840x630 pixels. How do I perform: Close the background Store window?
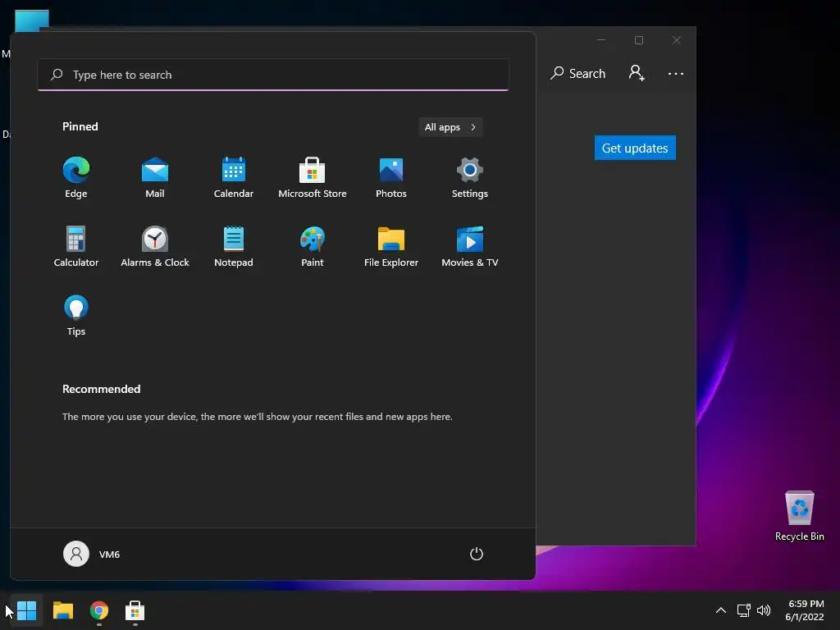(x=677, y=40)
